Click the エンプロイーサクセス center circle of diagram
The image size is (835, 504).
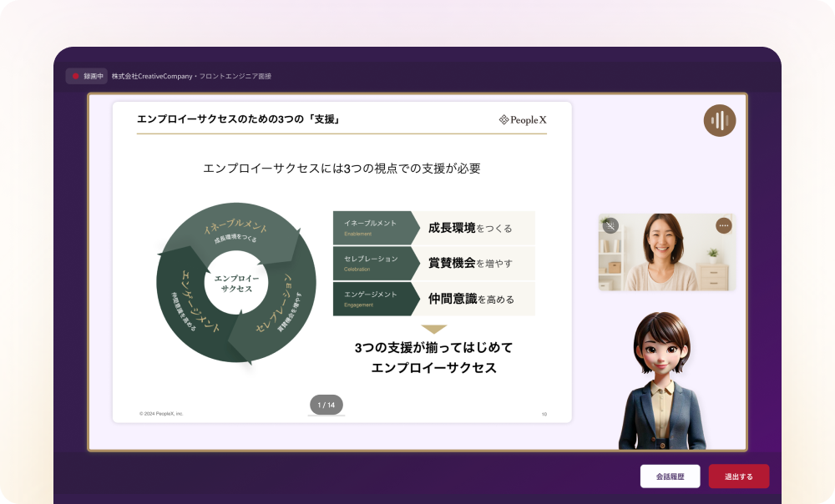click(236, 284)
